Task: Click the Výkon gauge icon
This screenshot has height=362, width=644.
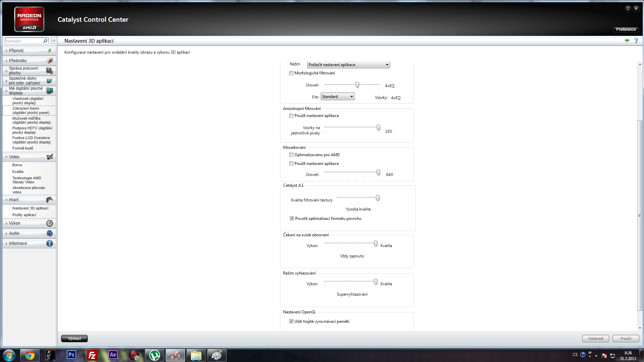Action: (50, 223)
